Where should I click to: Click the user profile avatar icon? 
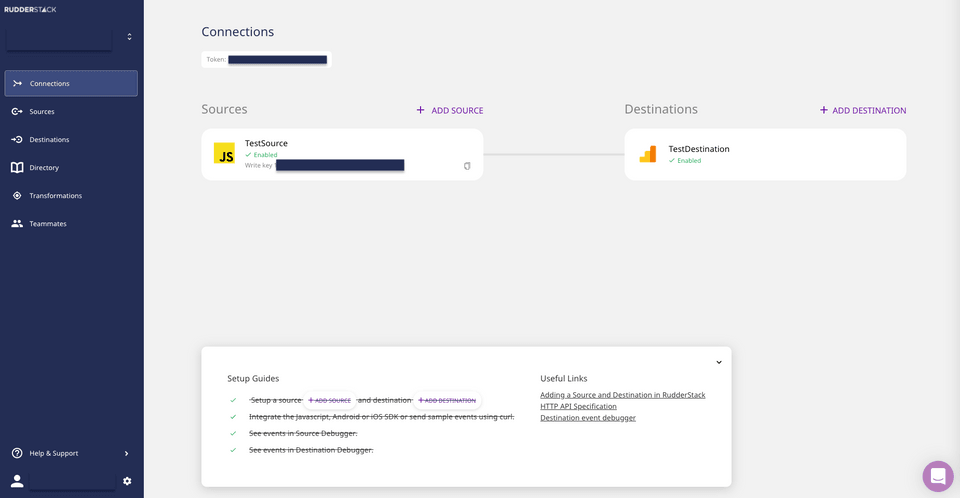pyautogui.click(x=17, y=481)
